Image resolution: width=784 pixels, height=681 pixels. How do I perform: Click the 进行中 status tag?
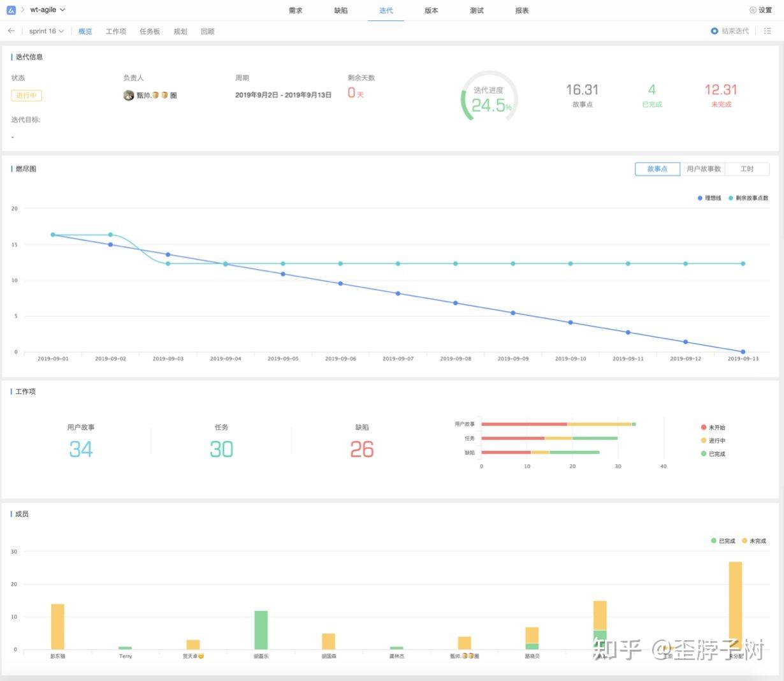click(x=26, y=96)
